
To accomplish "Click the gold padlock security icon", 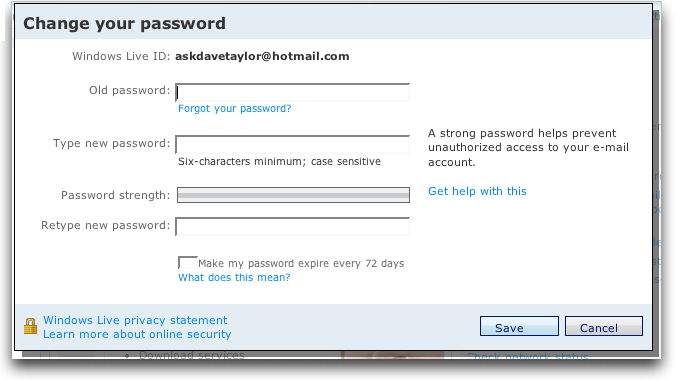I will (30, 326).
